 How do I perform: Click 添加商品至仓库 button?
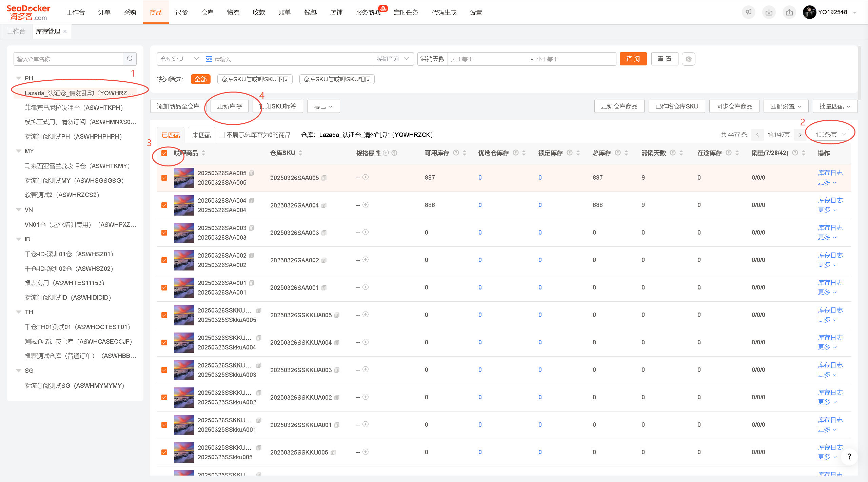click(x=178, y=106)
